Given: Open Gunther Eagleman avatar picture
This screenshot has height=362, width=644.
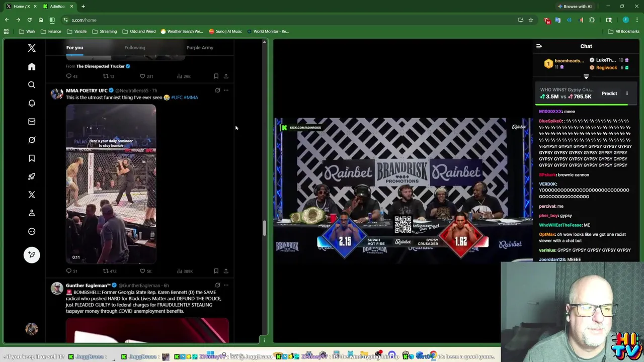Looking at the screenshot, I should tap(57, 288).
